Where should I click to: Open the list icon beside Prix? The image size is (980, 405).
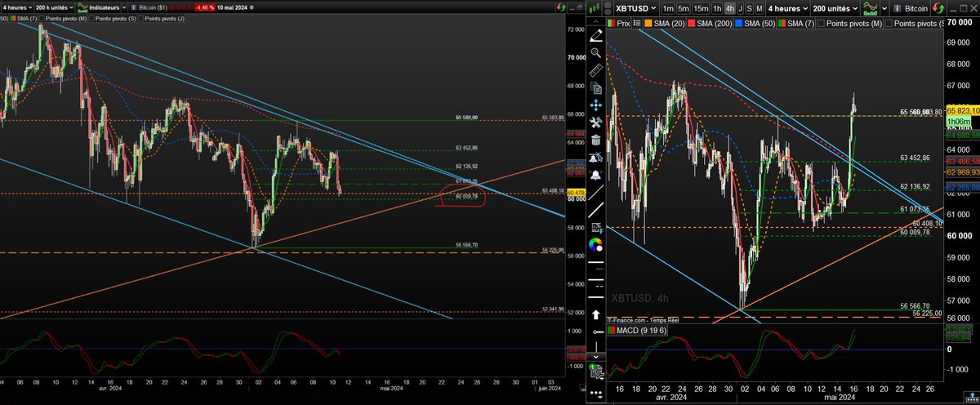point(637,24)
